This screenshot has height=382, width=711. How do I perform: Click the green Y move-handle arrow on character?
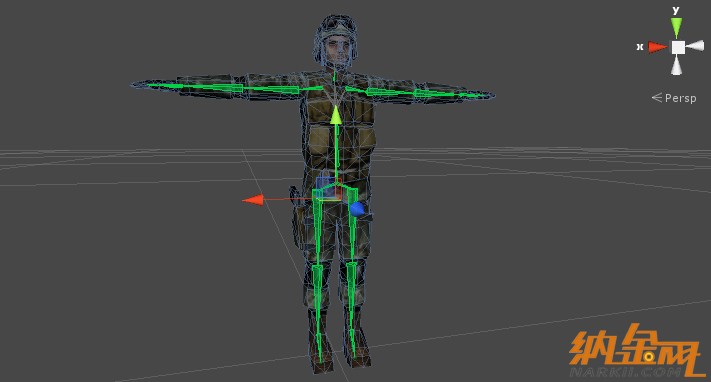pos(336,115)
